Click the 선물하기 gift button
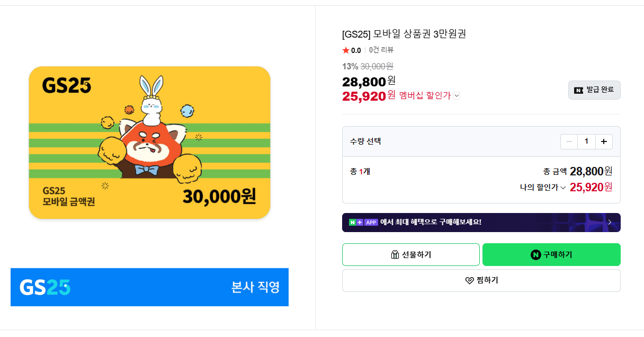 pyautogui.click(x=411, y=254)
